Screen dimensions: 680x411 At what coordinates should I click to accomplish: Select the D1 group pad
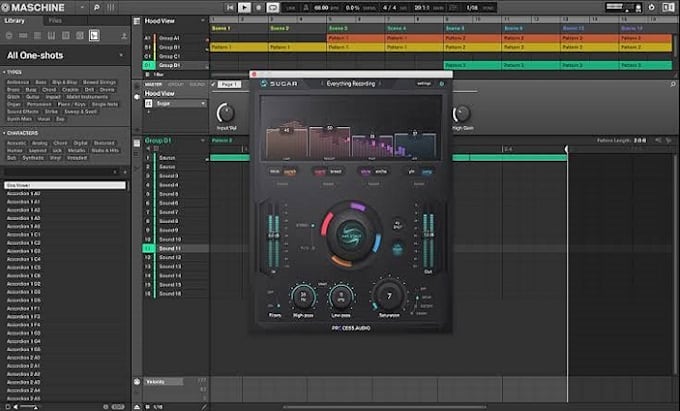148,65
